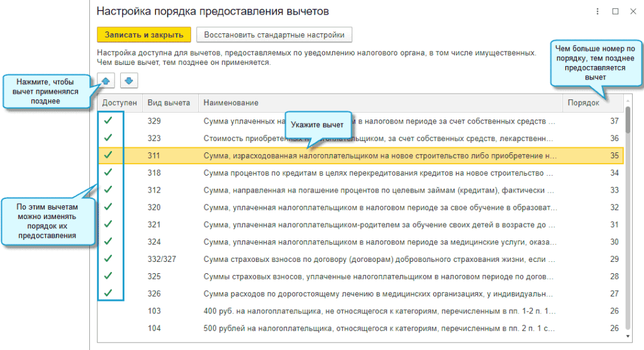Toggle Доступен checkmark for deduction 326
644x350 pixels.
tap(108, 293)
